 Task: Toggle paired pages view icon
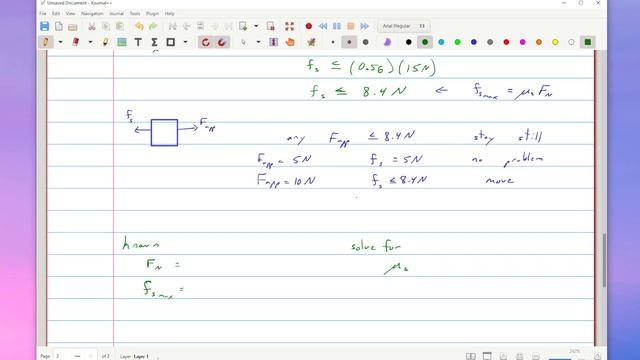[471, 356]
